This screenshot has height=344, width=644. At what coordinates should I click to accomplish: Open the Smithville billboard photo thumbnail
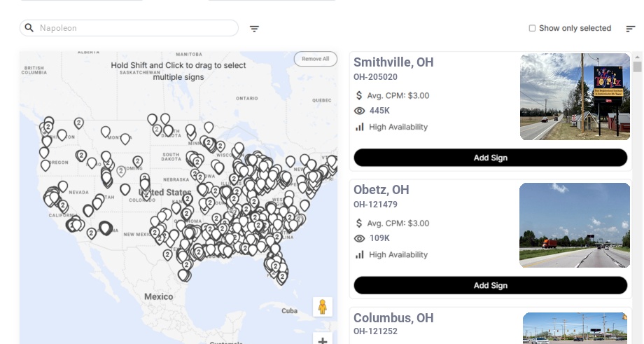575,97
